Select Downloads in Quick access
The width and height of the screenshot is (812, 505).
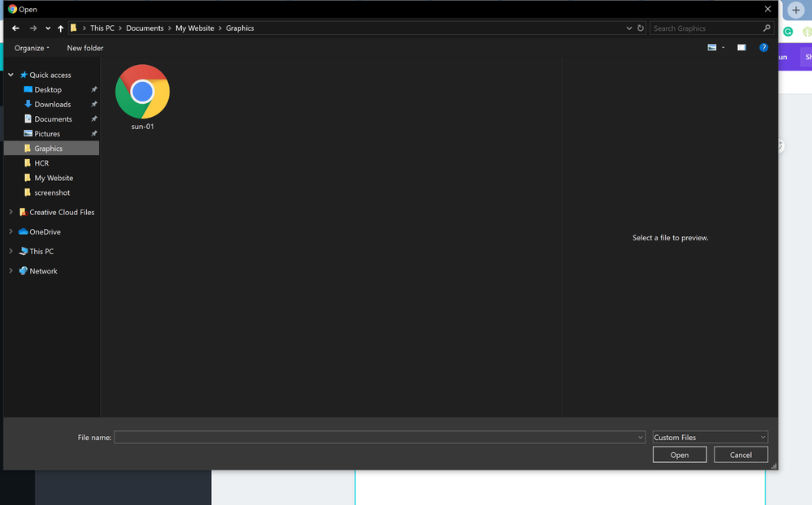point(52,104)
